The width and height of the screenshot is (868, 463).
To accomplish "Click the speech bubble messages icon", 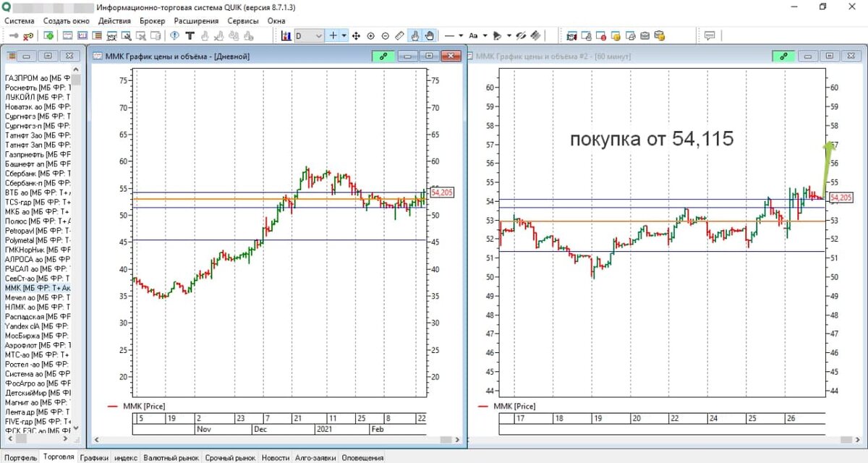I will (710, 35).
